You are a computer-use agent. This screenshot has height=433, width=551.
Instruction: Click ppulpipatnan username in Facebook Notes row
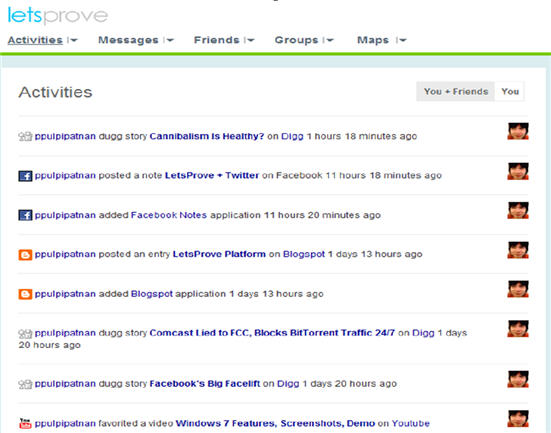click(x=65, y=215)
